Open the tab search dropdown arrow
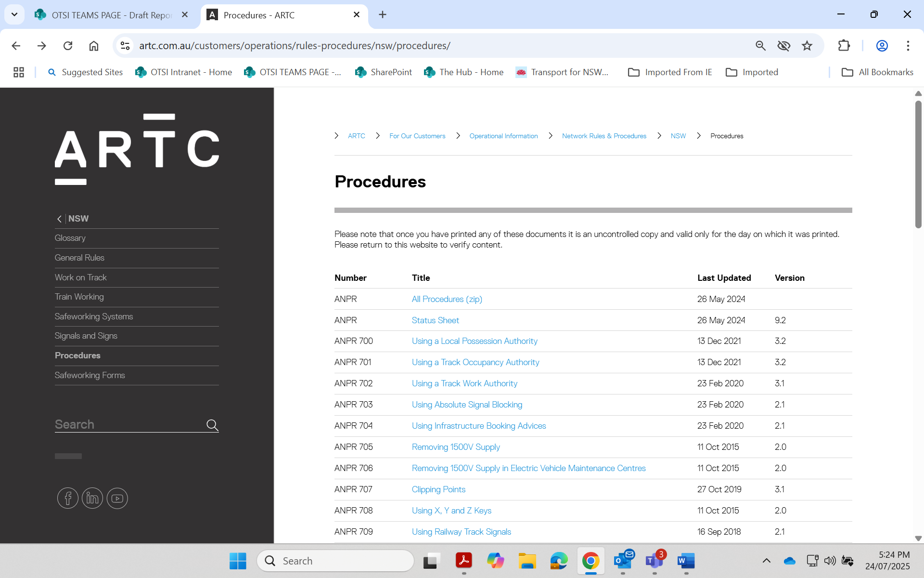The image size is (924, 578). 14,14
